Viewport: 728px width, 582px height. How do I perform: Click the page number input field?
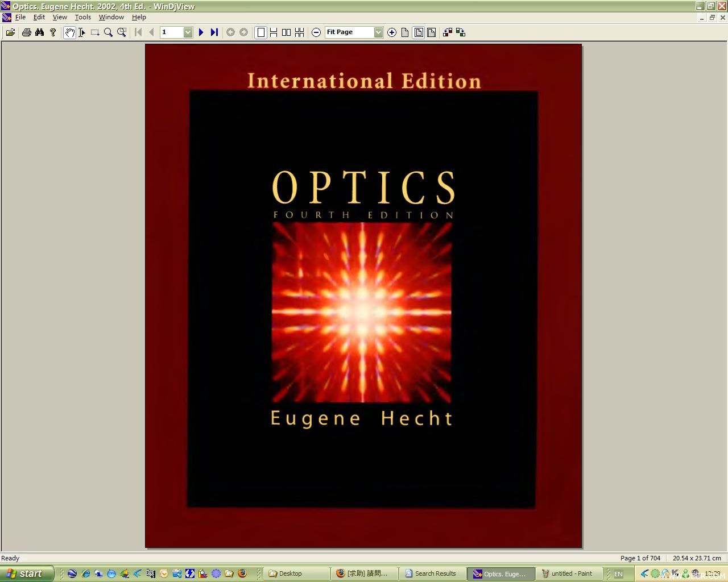171,32
